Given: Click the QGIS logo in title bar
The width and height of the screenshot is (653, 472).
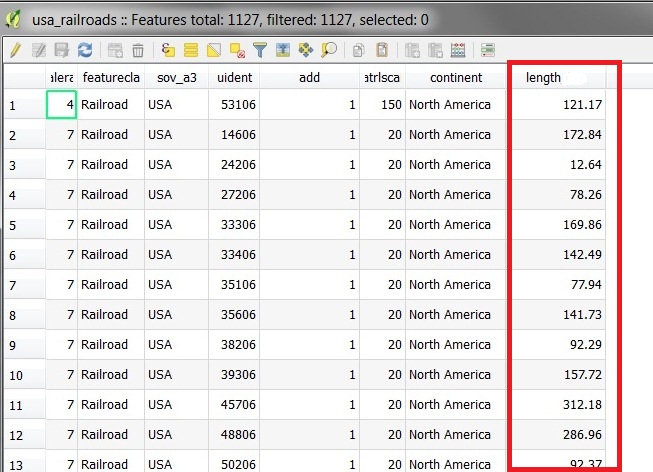Looking at the screenshot, I should pyautogui.click(x=14, y=19).
